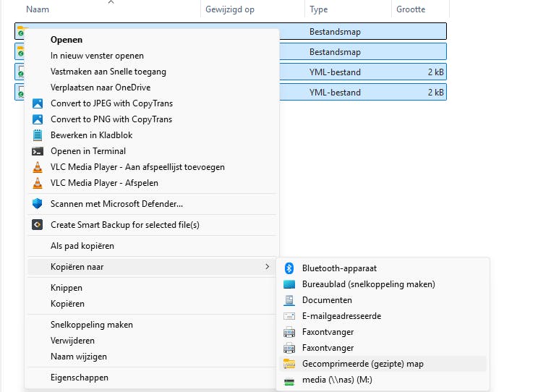The width and height of the screenshot is (538, 392).
Task: Click the Microsoft Defender shield icon
Action: pyautogui.click(x=38, y=204)
